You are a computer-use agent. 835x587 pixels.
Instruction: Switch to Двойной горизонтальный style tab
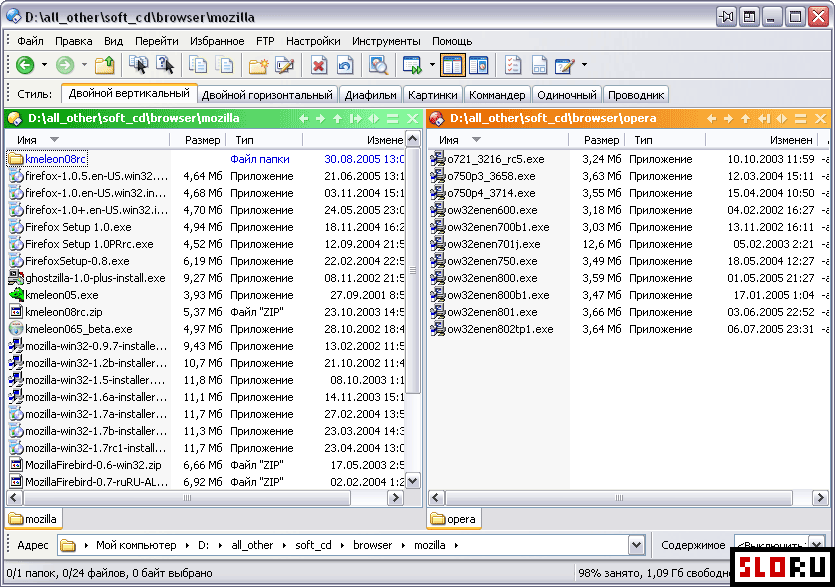click(267, 95)
